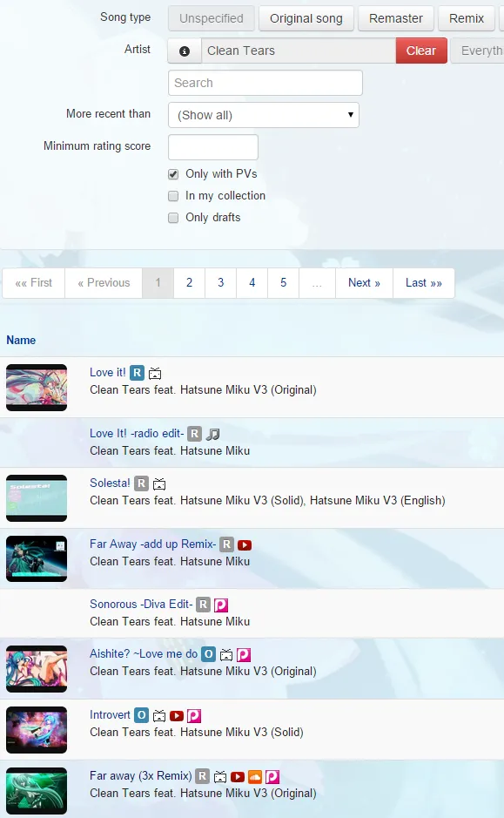504x818 pixels.
Task: Click the Aishite? ~Love me do thumbnail
Action: pyautogui.click(x=37, y=669)
